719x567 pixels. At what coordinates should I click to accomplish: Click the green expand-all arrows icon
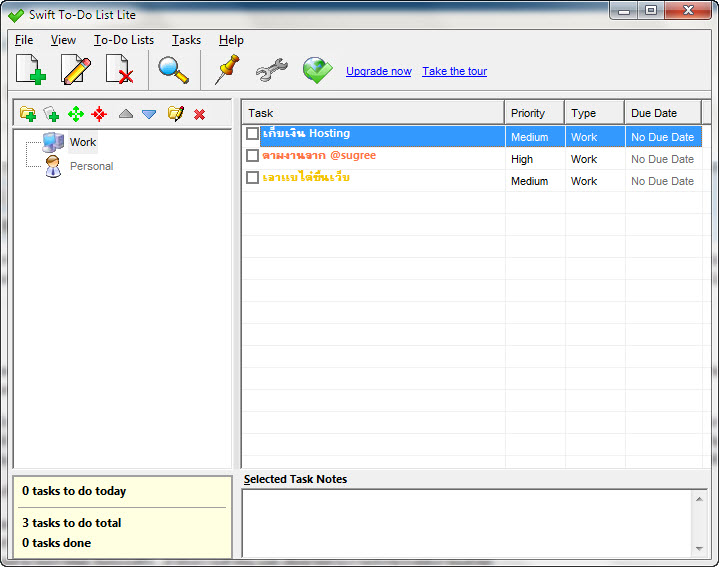tap(75, 114)
